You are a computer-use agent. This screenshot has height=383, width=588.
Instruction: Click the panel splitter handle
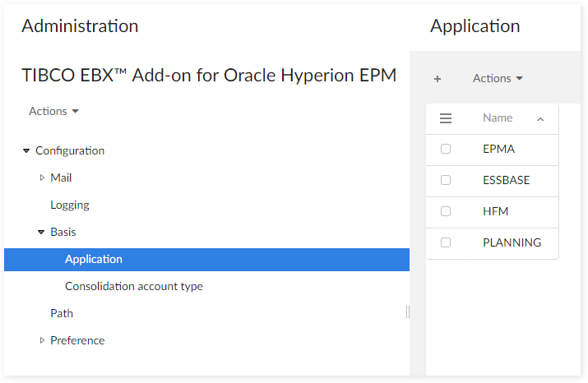click(x=408, y=311)
